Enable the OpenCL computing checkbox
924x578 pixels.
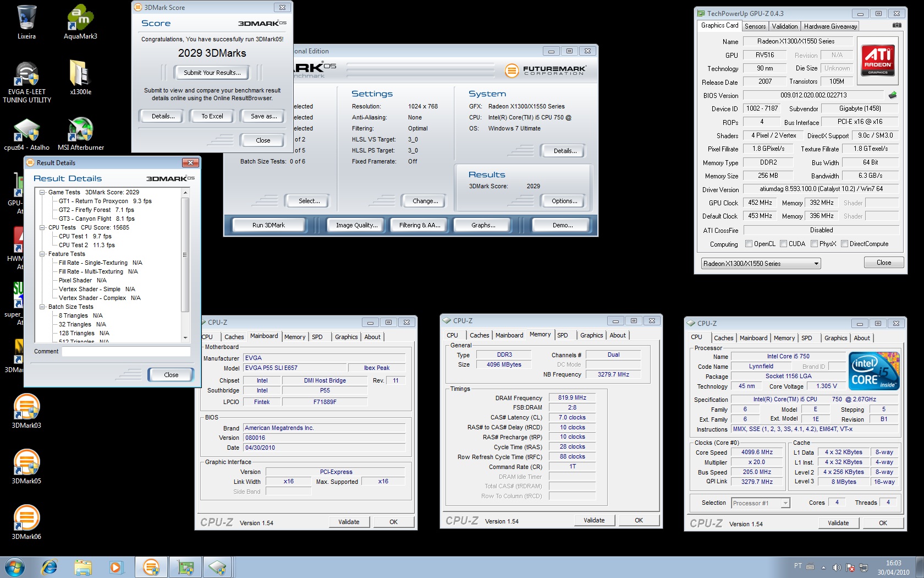(x=749, y=244)
